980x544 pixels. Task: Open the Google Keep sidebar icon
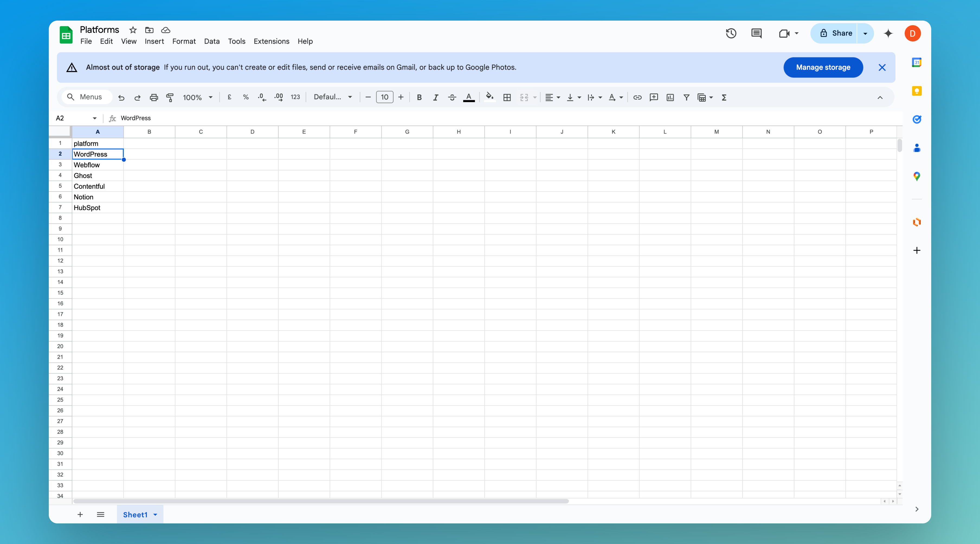(917, 91)
